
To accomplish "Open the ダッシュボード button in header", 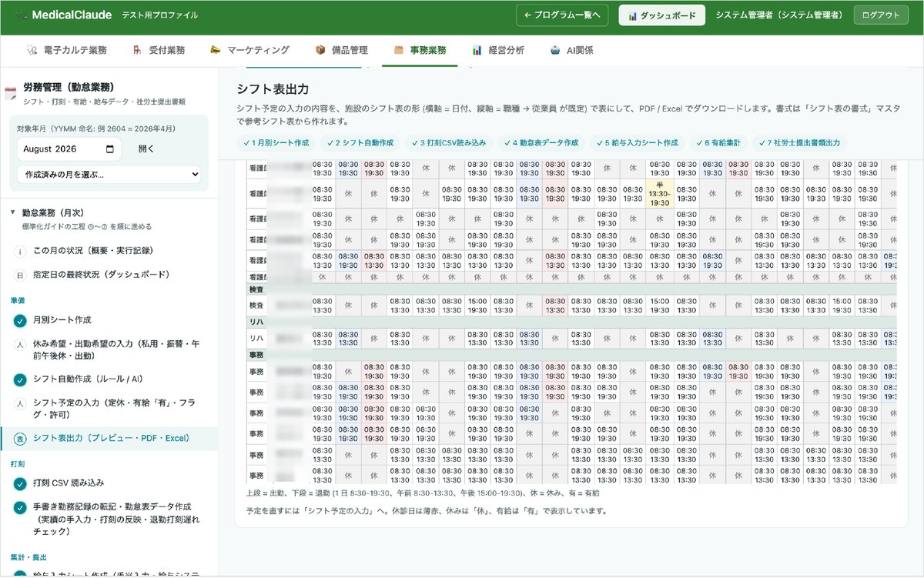I will click(x=661, y=15).
